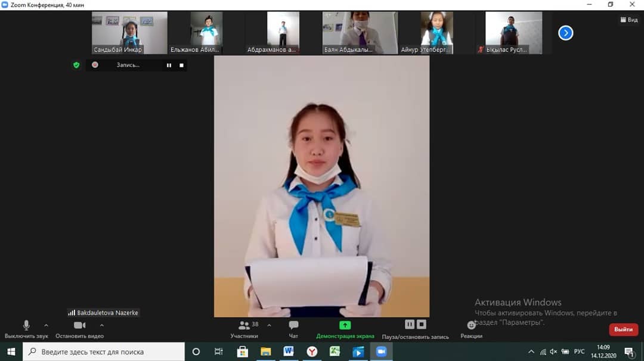
Task: Click the main speaker video
Action: pos(321,186)
